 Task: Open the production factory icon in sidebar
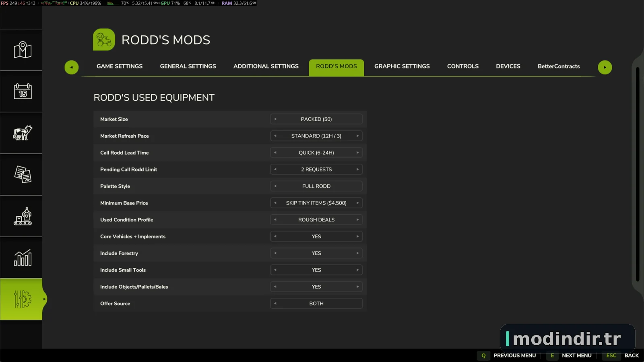[23, 216]
